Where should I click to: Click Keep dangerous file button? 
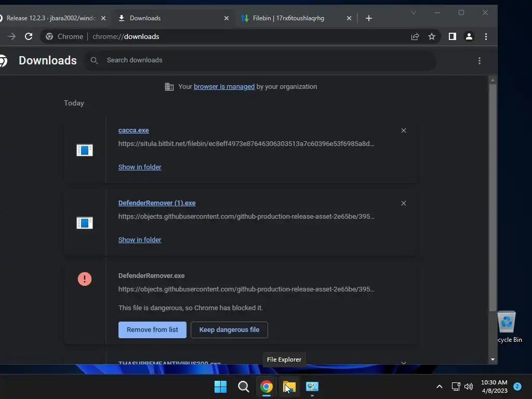[x=229, y=330]
